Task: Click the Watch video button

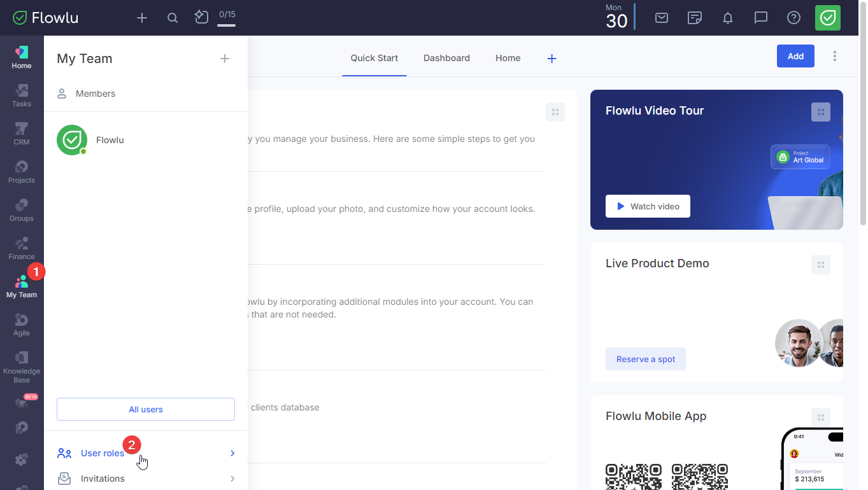Action: (648, 206)
